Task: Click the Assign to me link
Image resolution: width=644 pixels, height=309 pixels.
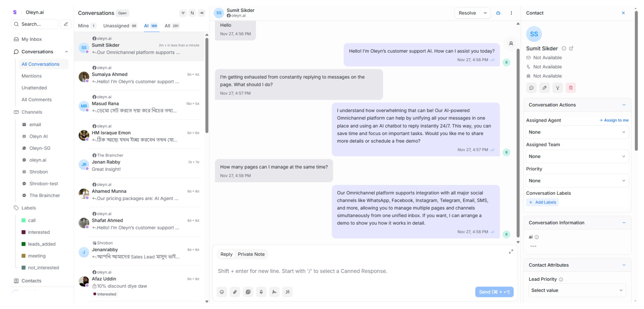Action: pos(614,120)
